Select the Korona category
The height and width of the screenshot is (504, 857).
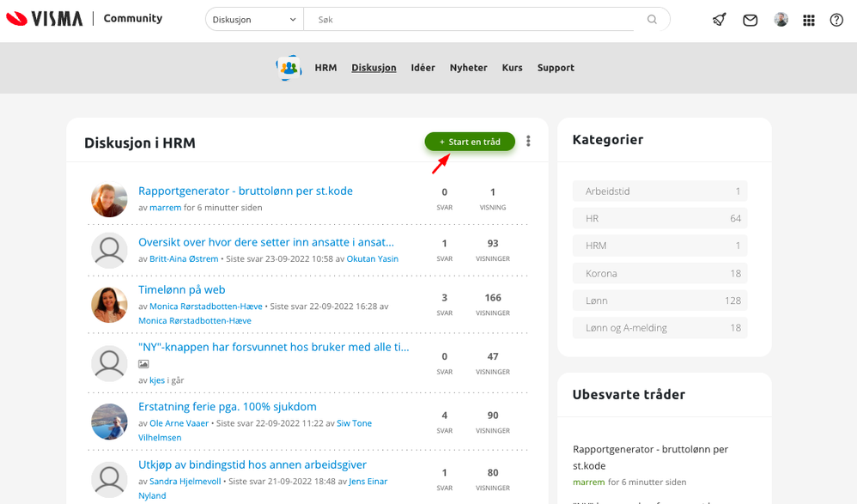coord(659,273)
